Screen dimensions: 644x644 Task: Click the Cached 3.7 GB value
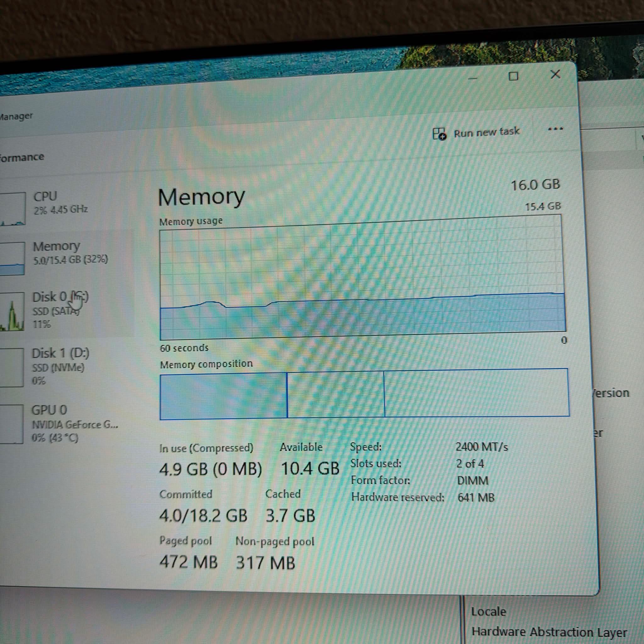click(290, 516)
